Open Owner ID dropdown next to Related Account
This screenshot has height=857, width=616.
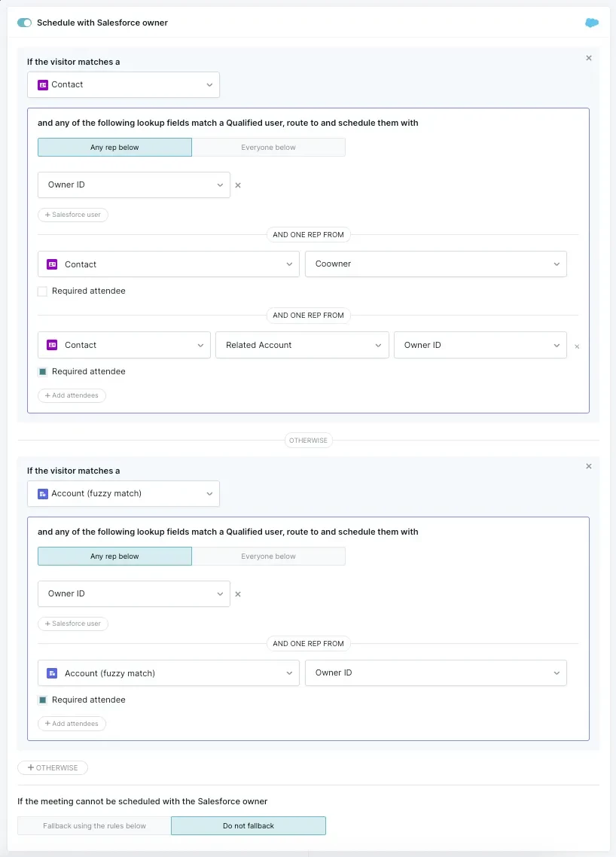(x=480, y=345)
